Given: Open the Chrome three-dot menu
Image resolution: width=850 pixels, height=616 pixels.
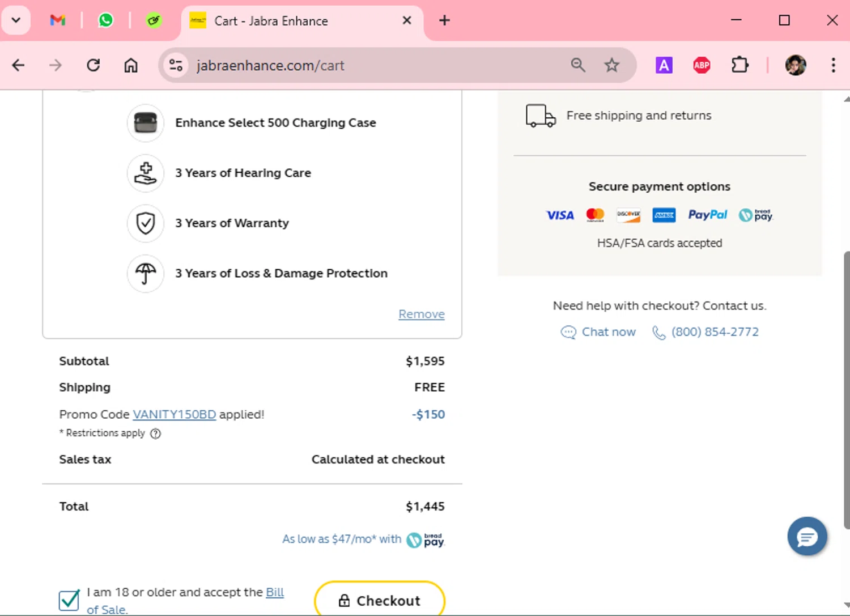Looking at the screenshot, I should 833,65.
